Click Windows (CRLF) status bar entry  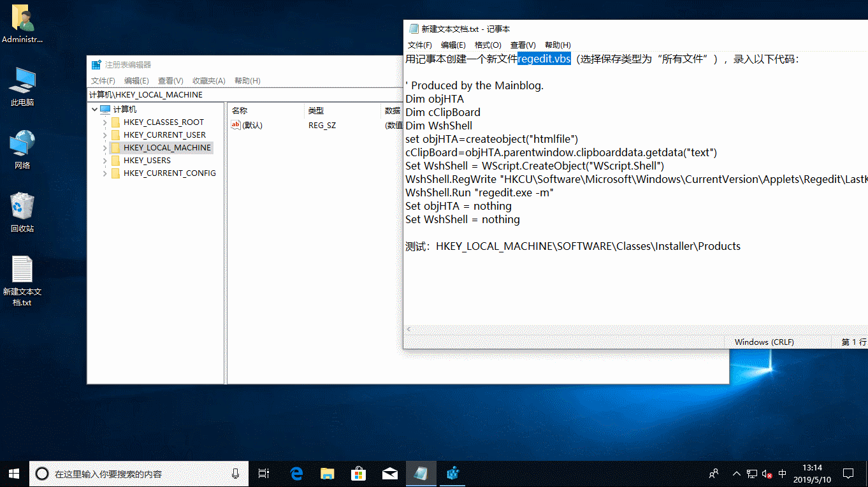[764, 342]
